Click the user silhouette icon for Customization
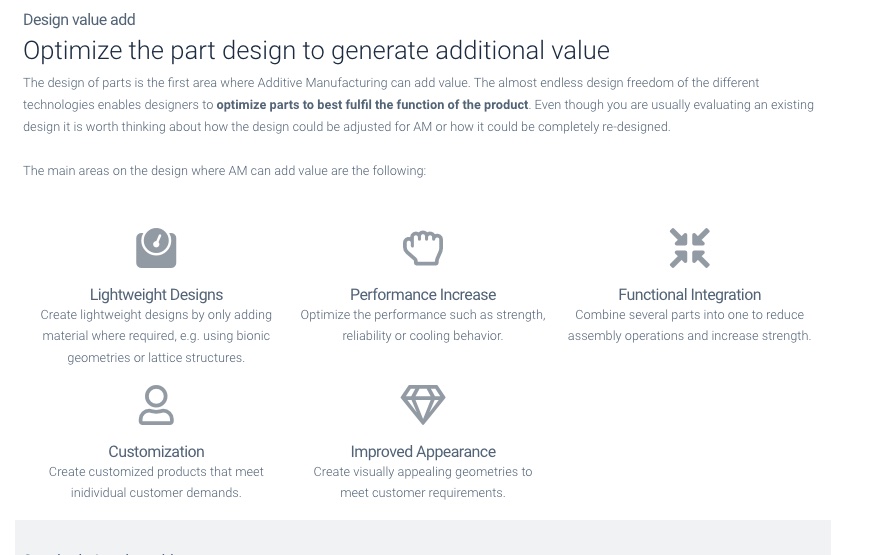 [x=156, y=405]
